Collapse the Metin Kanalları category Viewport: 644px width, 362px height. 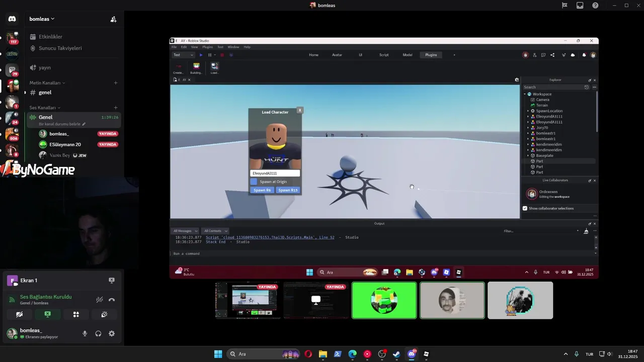pos(47,82)
